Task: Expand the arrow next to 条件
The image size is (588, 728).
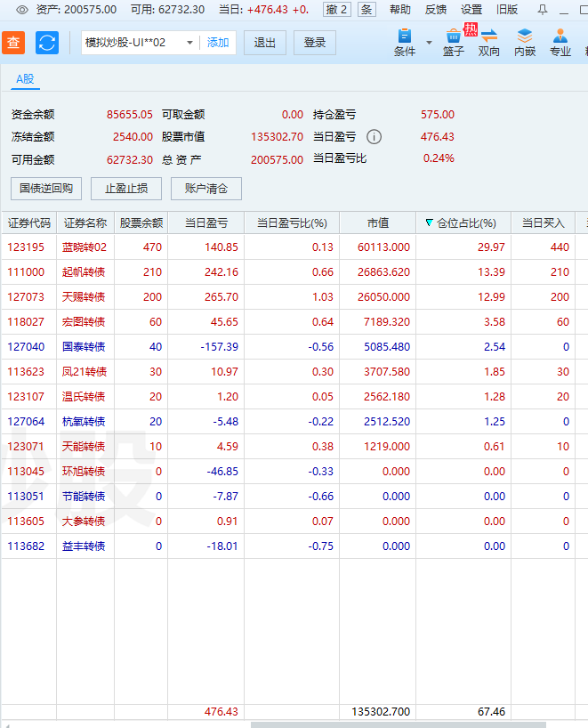Action: coord(430,43)
